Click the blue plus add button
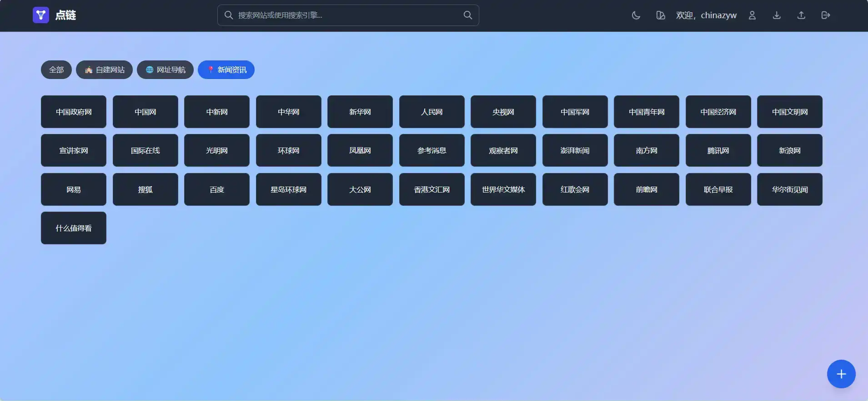The height and width of the screenshot is (401, 868). (841, 374)
